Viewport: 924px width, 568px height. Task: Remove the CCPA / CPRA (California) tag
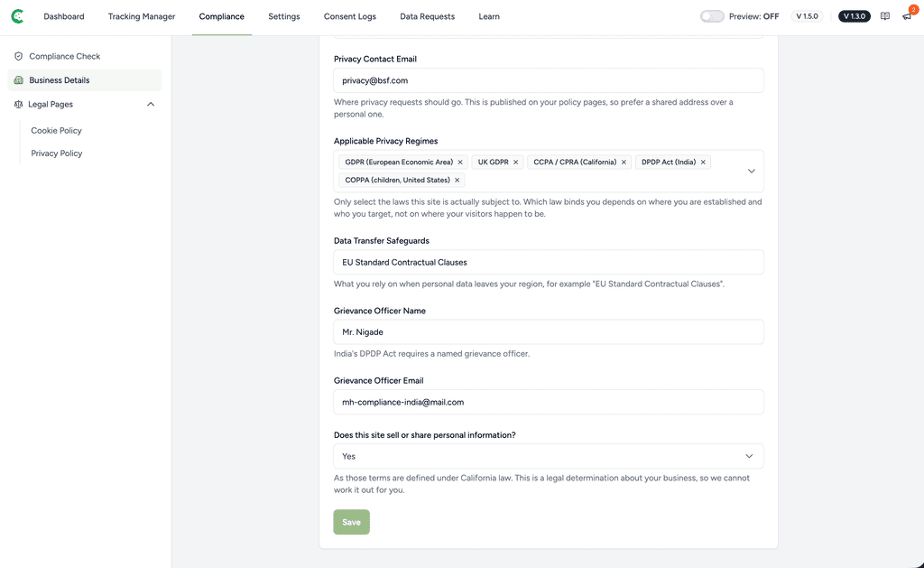pyautogui.click(x=624, y=163)
